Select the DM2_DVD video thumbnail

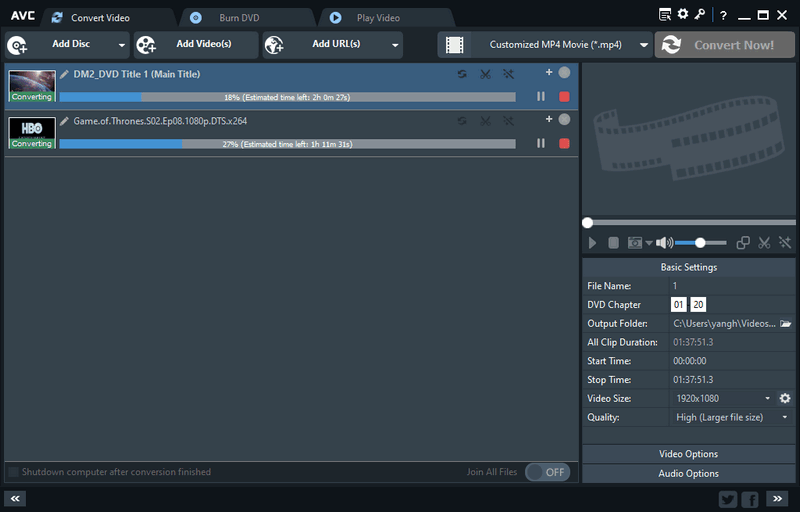pyautogui.click(x=32, y=86)
